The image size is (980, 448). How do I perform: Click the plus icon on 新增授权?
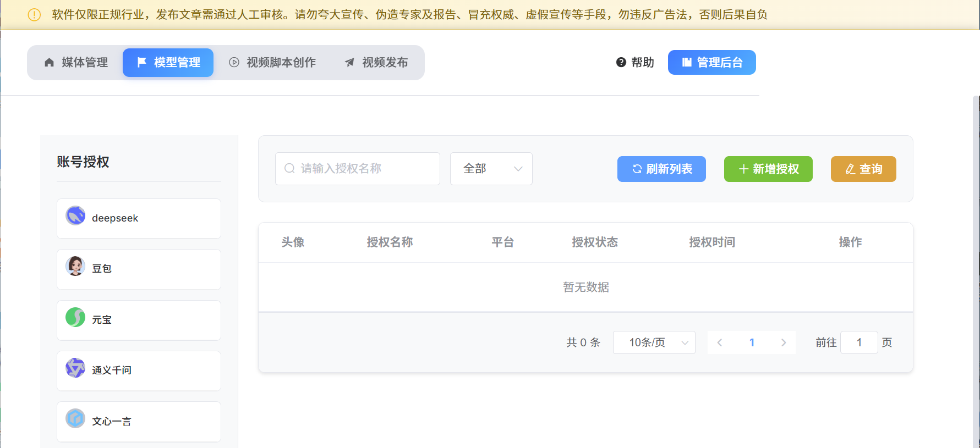click(x=743, y=169)
